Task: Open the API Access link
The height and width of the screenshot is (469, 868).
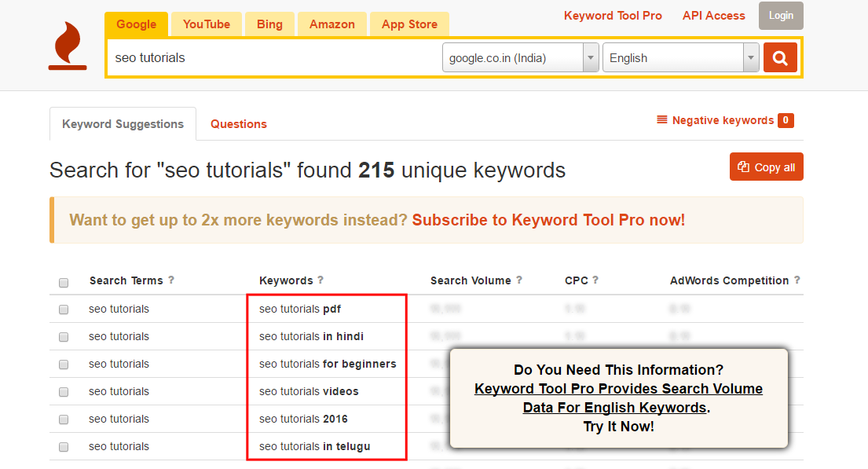Action: [713, 16]
